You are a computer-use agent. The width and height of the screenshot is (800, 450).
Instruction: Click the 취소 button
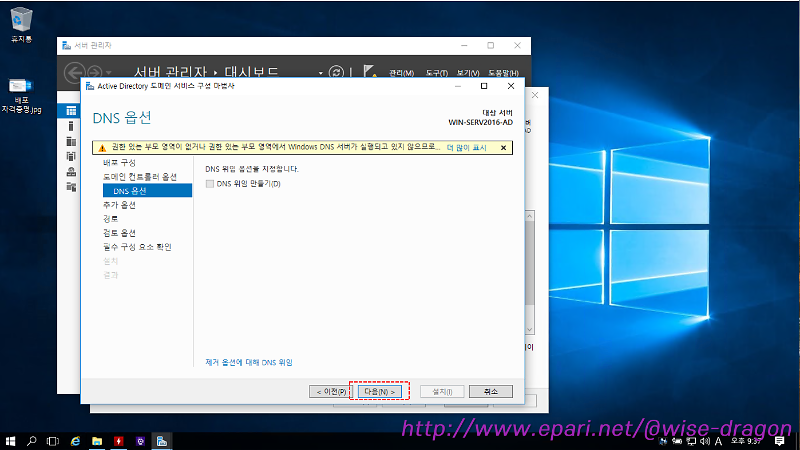click(x=490, y=391)
